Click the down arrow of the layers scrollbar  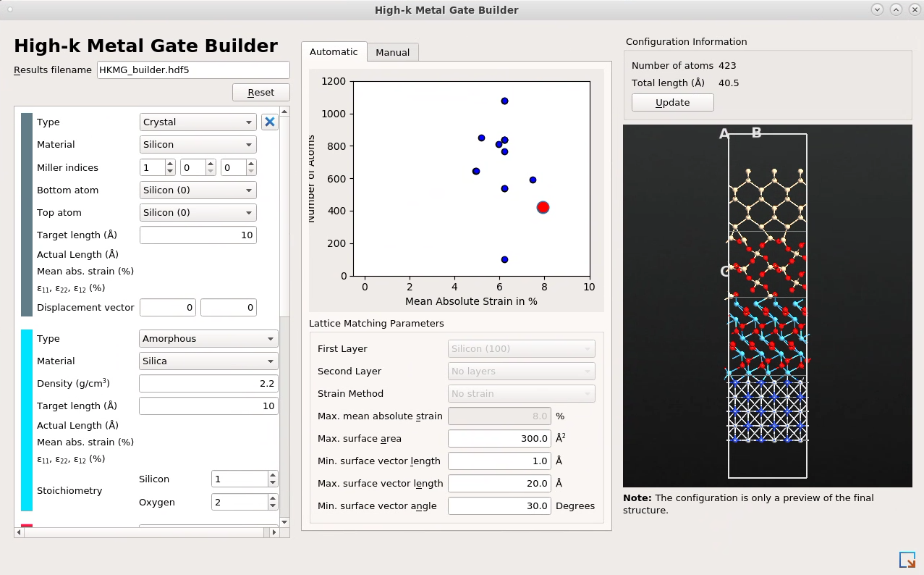pos(284,522)
